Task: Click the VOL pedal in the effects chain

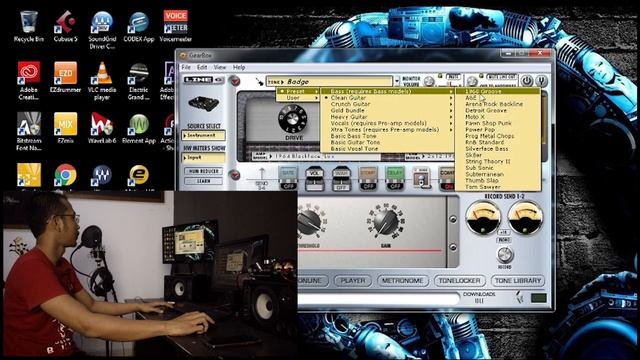Action: click(315, 178)
